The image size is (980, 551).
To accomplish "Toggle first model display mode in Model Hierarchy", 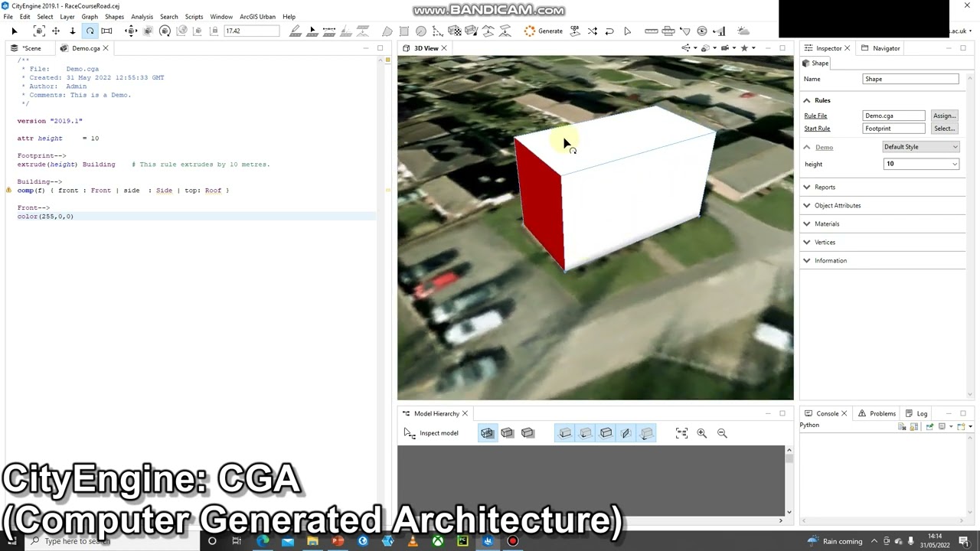I will (x=487, y=433).
